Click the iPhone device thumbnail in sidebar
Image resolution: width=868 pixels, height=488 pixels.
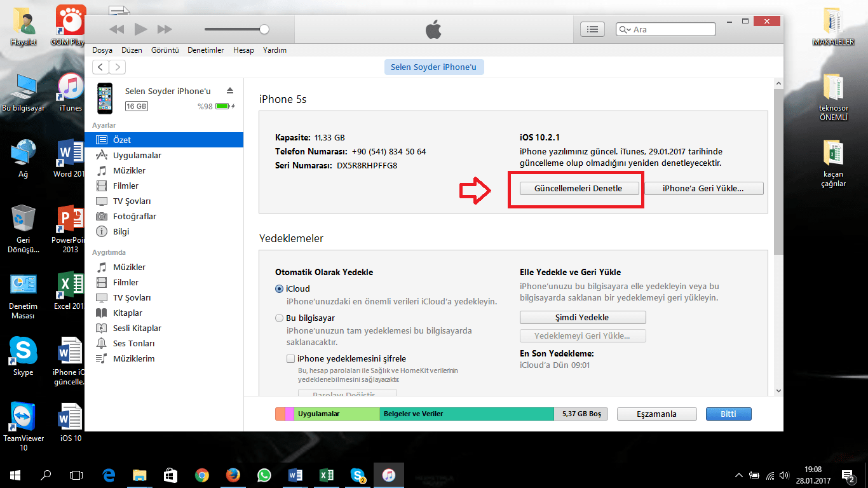[105, 98]
